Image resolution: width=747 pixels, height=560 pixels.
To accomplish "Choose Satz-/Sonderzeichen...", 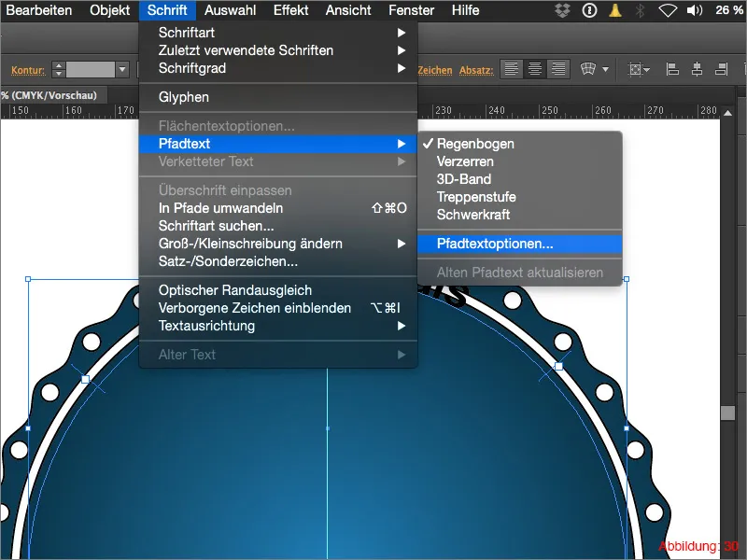I will 278,261.
